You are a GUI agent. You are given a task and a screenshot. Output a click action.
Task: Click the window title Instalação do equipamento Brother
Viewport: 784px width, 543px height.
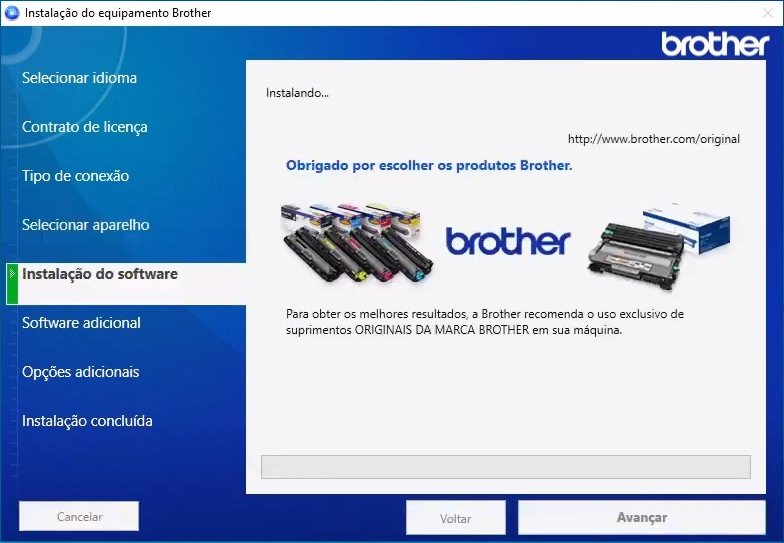(118, 13)
